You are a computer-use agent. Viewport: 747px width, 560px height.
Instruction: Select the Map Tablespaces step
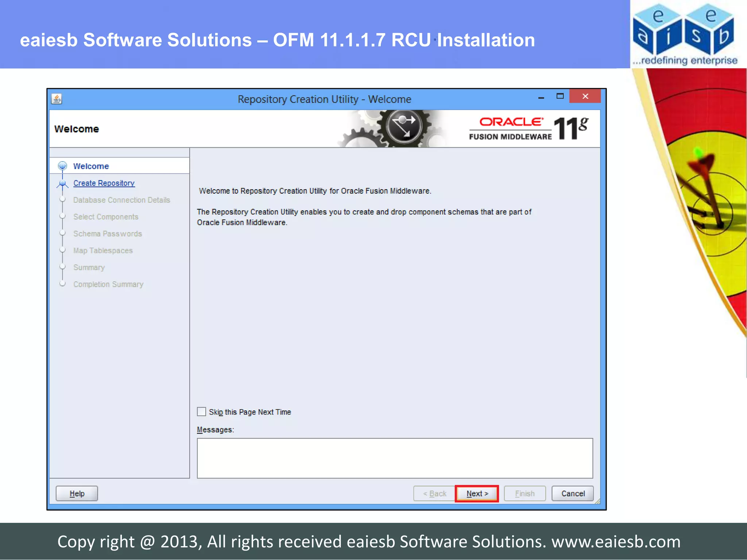click(103, 250)
